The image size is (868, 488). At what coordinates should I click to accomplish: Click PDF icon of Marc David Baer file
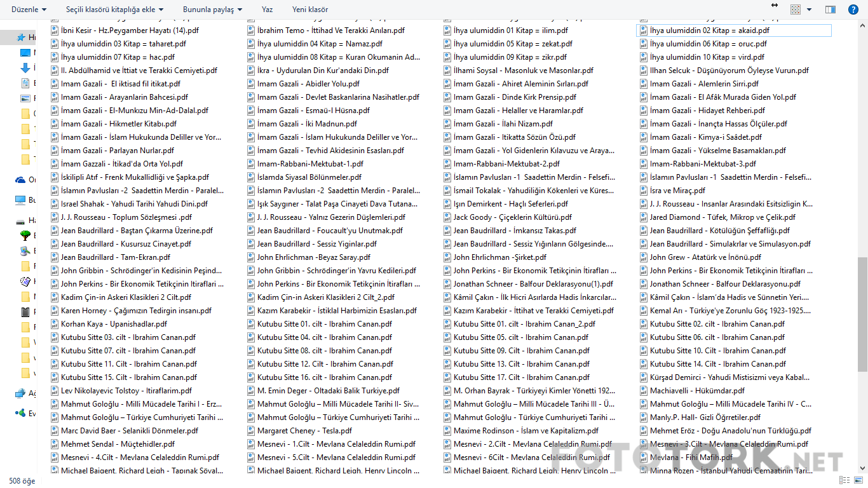pyautogui.click(x=55, y=430)
